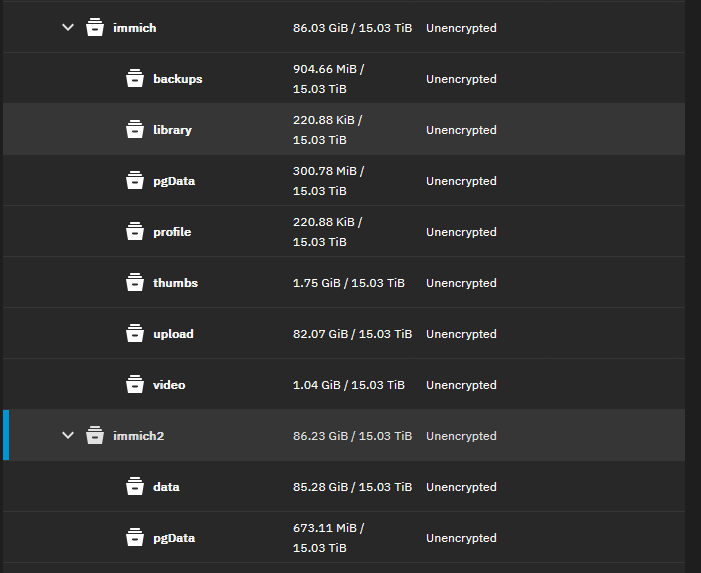Click the immich2 dataset icon
Viewport: 701px width, 573px height.
point(95,435)
